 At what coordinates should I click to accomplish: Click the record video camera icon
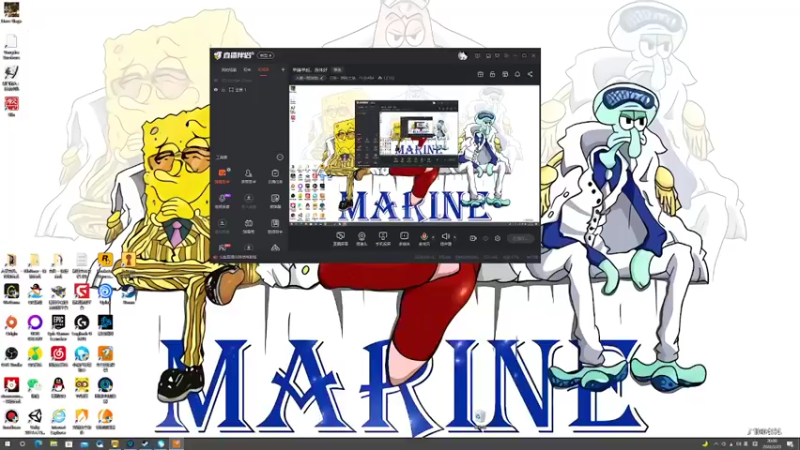pos(473,238)
